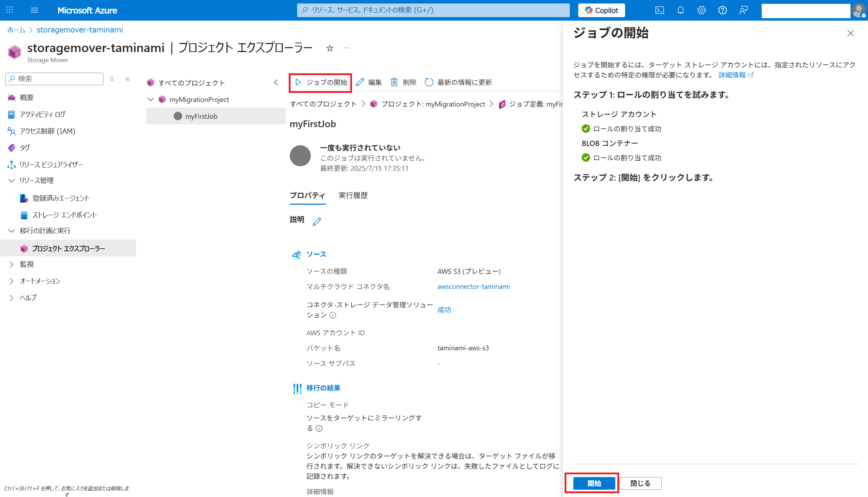Edit 説明 with the pencil icon

point(317,221)
